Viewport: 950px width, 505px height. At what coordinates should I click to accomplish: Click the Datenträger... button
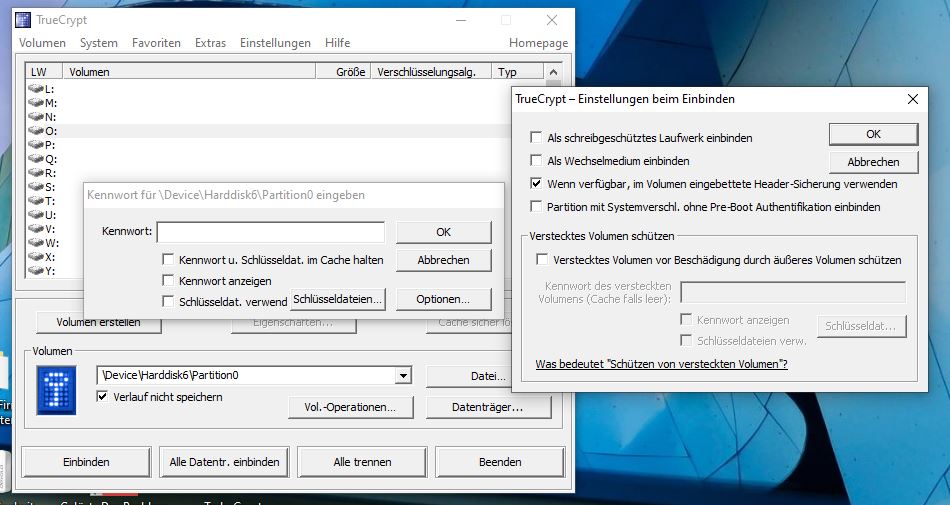tap(488, 408)
